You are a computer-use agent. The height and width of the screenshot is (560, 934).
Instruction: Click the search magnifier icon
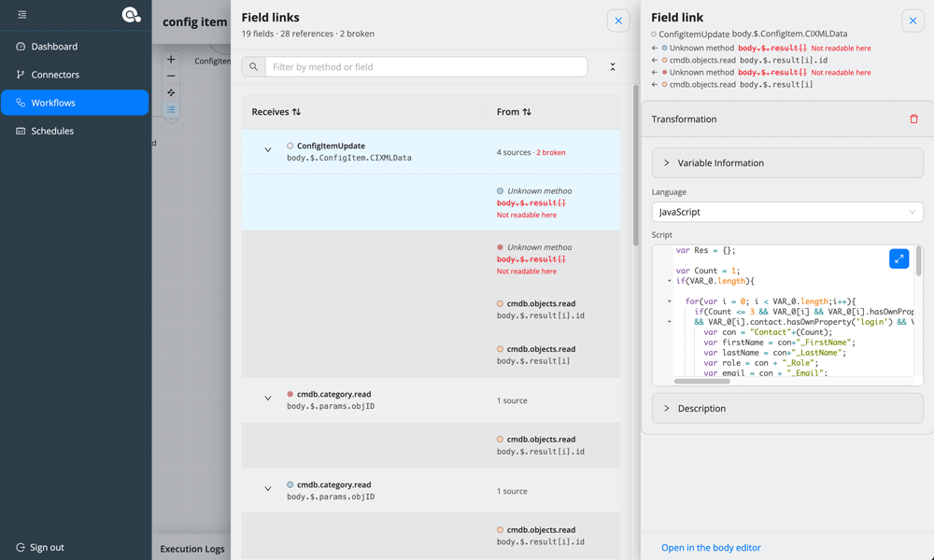(x=254, y=66)
